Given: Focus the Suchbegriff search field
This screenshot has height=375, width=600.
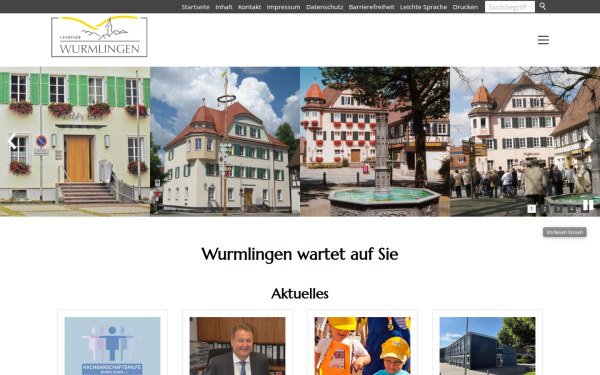Looking at the screenshot, I should pos(510,7).
